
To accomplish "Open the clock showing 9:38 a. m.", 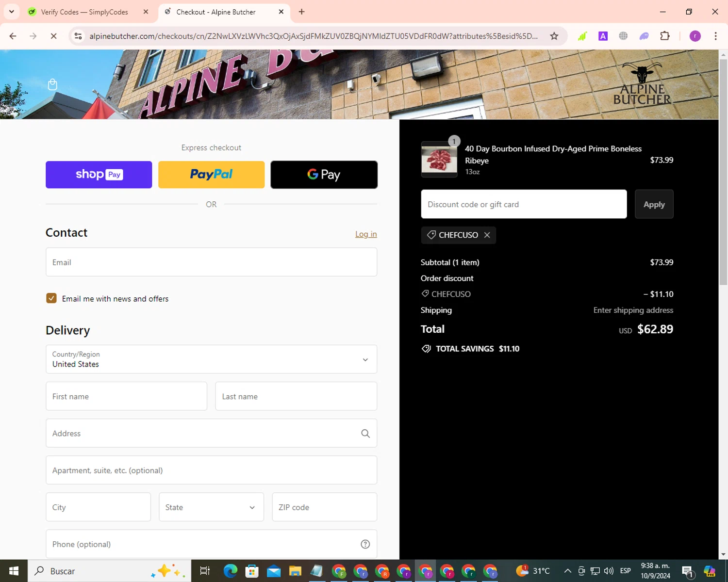I will [655, 571].
